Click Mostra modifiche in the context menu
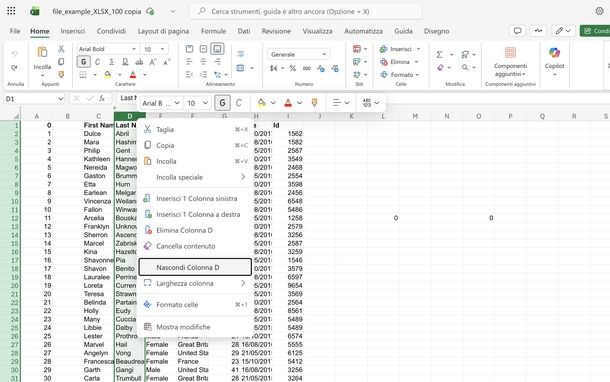The width and height of the screenshot is (610, 382). [x=195, y=327]
